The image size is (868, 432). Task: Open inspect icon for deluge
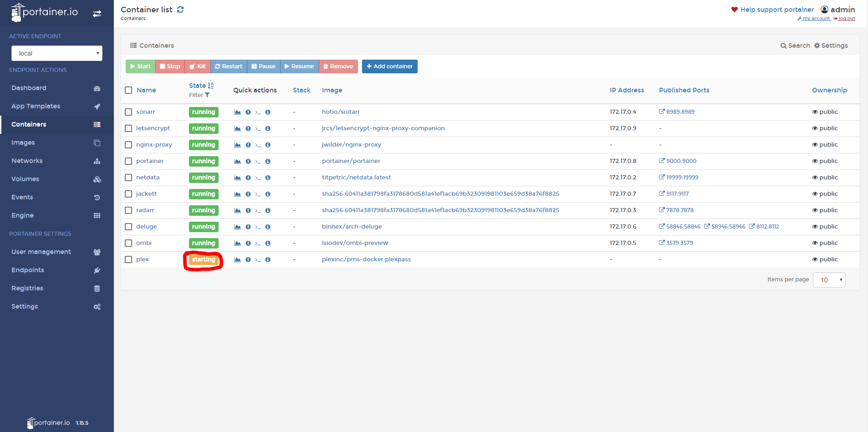coord(268,227)
